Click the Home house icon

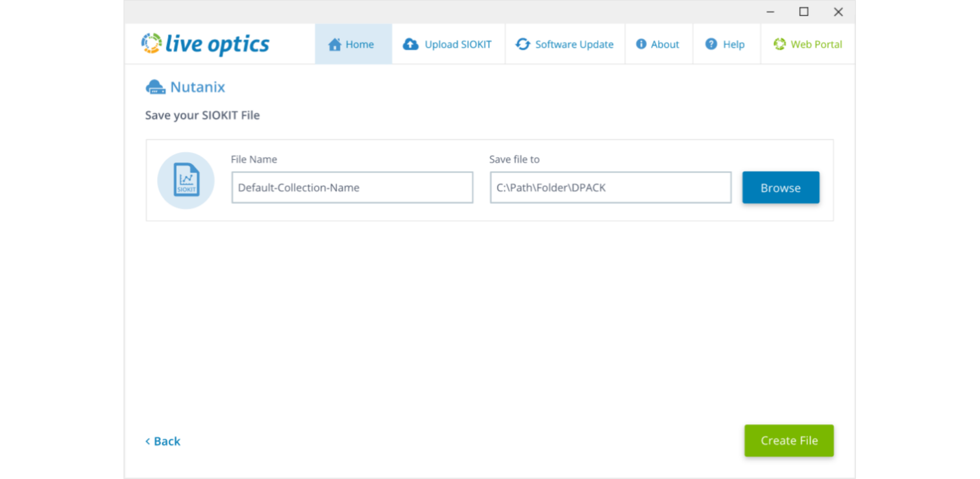click(x=334, y=45)
